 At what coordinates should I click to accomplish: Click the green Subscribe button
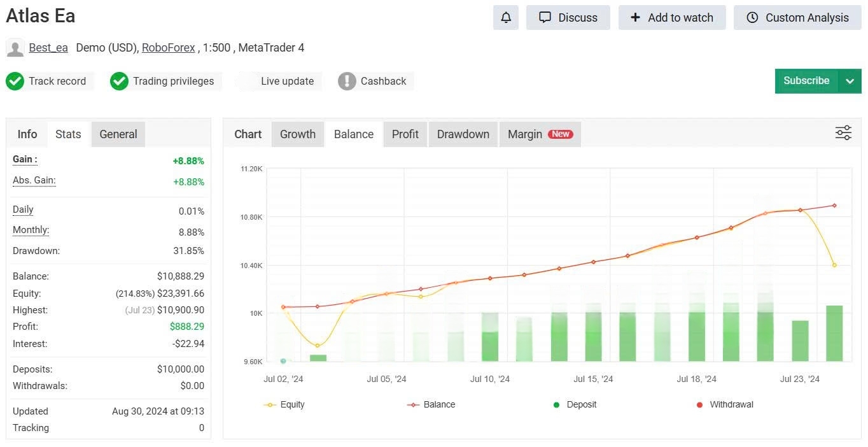click(x=806, y=81)
